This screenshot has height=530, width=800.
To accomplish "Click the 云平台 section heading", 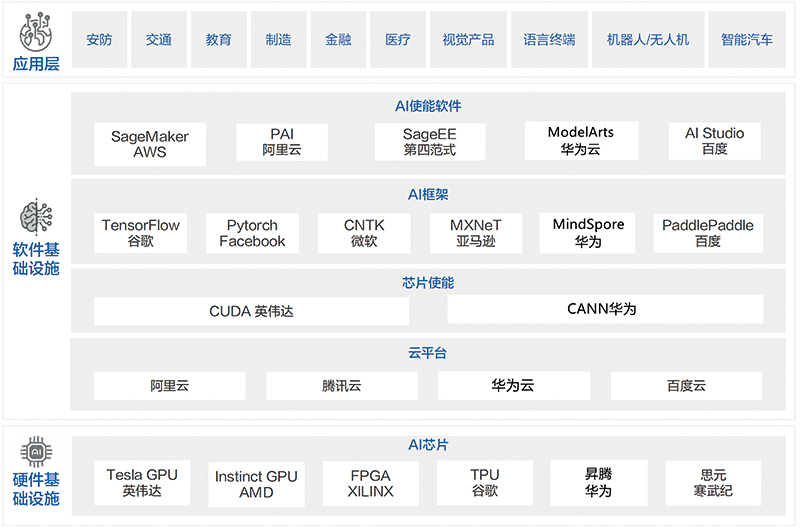I will tap(428, 353).
